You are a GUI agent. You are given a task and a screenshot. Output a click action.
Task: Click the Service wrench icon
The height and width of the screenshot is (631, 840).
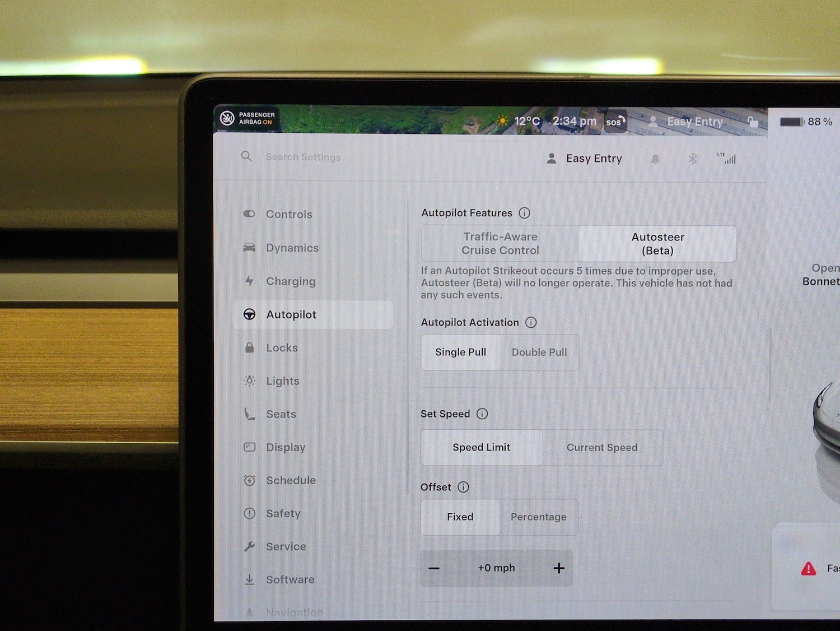249,546
